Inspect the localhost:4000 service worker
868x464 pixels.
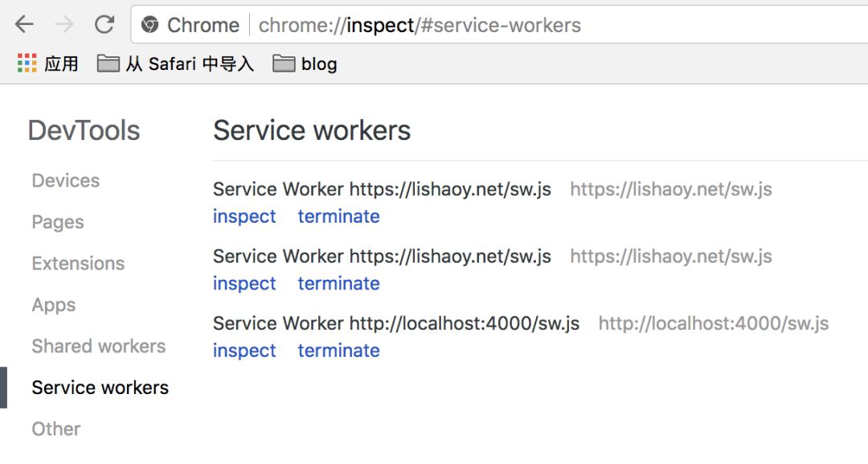point(244,351)
